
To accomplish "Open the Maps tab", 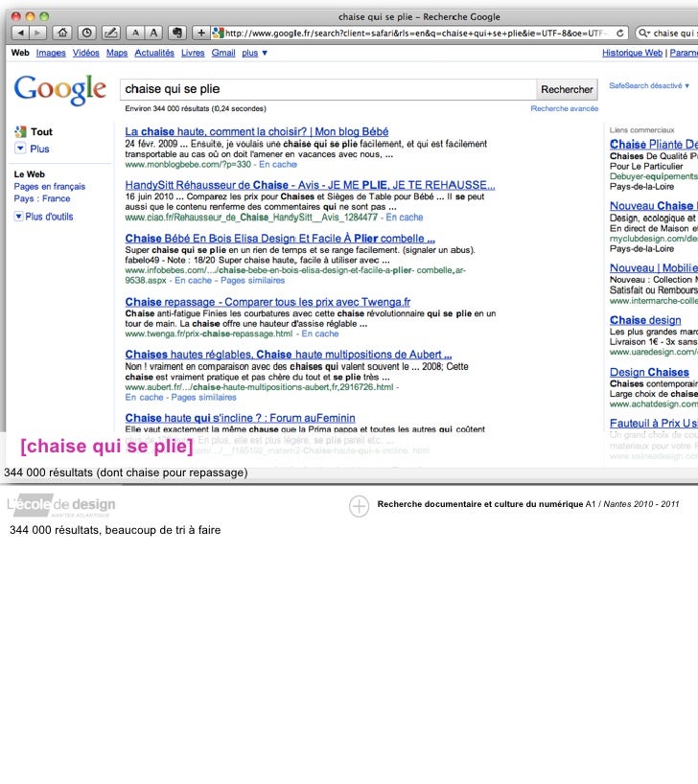I will 117,53.
